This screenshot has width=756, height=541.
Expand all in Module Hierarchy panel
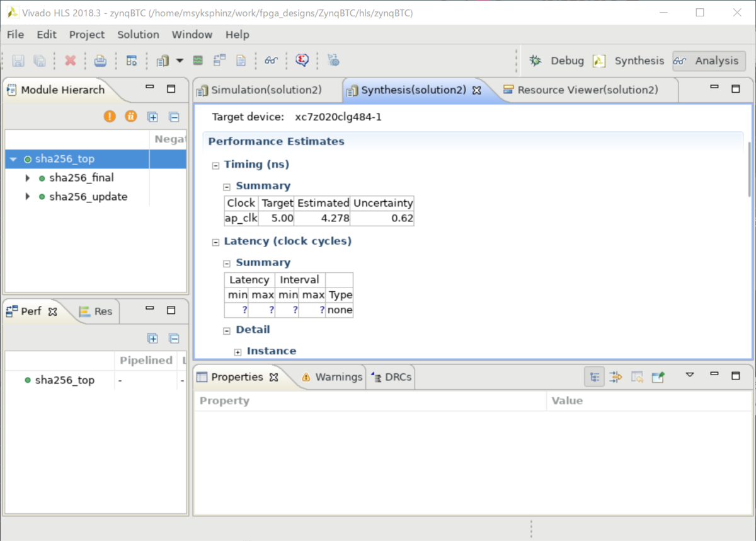tap(152, 117)
